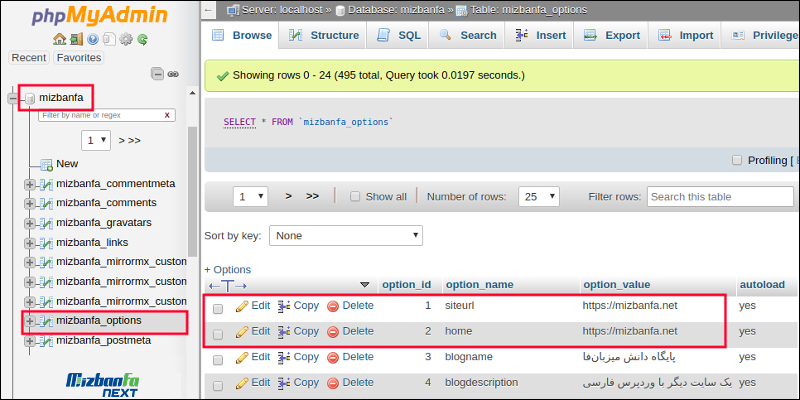Click the table icon beside mizbanfa_comments
This screenshot has width=800, height=400.
tap(46, 203)
